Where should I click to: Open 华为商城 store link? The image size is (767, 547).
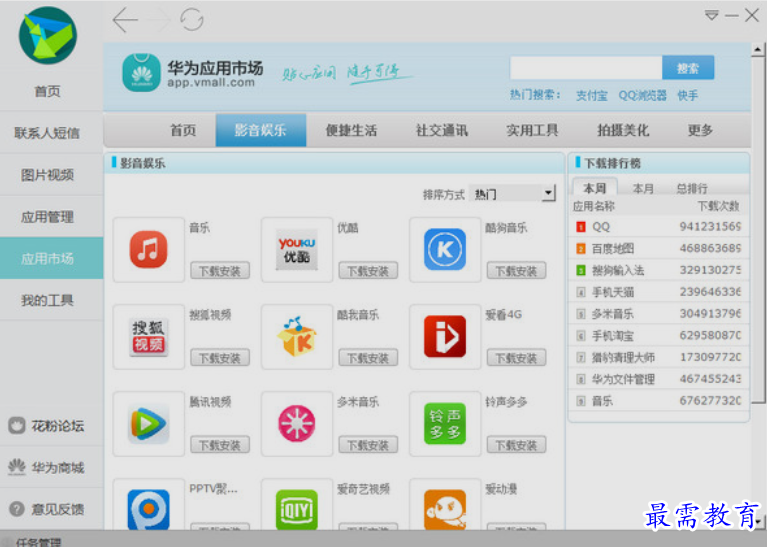pos(46,467)
